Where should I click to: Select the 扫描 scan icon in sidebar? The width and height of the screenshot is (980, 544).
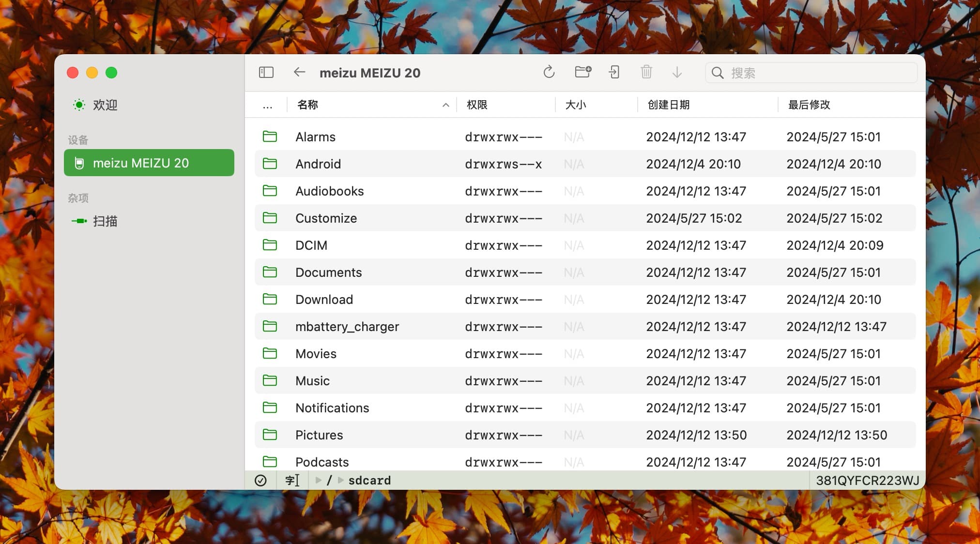pyautogui.click(x=78, y=221)
